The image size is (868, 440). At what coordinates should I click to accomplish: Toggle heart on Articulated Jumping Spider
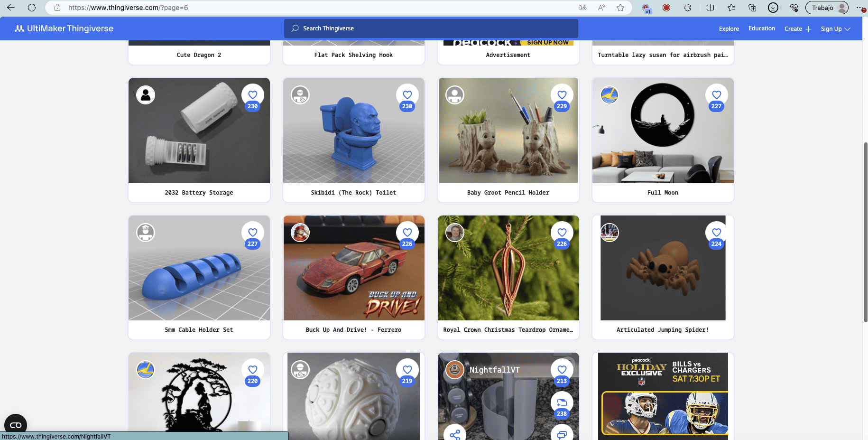click(716, 233)
